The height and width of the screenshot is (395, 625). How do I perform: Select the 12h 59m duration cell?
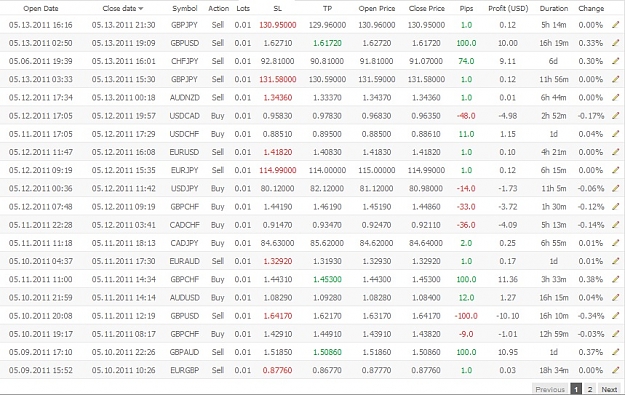pos(554,334)
